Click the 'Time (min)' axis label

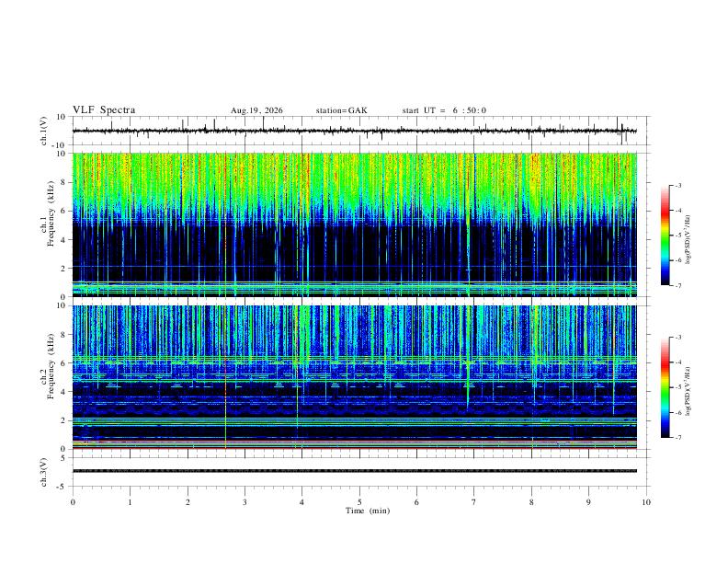pyautogui.click(x=368, y=511)
